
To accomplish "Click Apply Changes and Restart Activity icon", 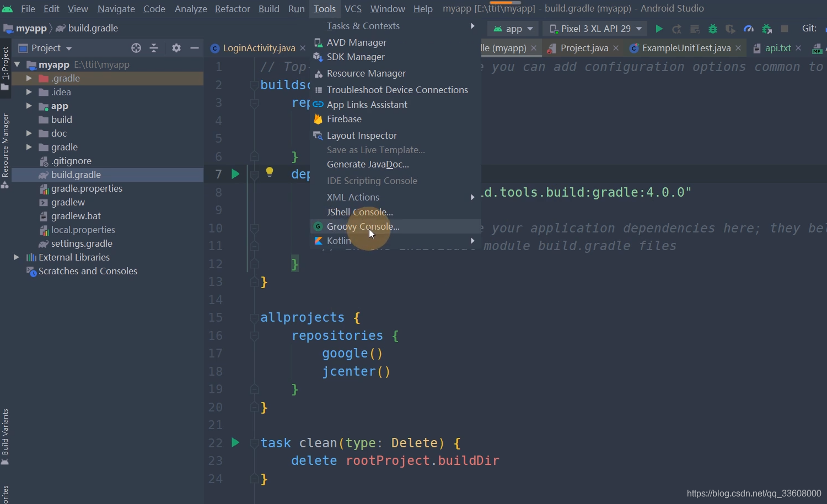I will (676, 29).
